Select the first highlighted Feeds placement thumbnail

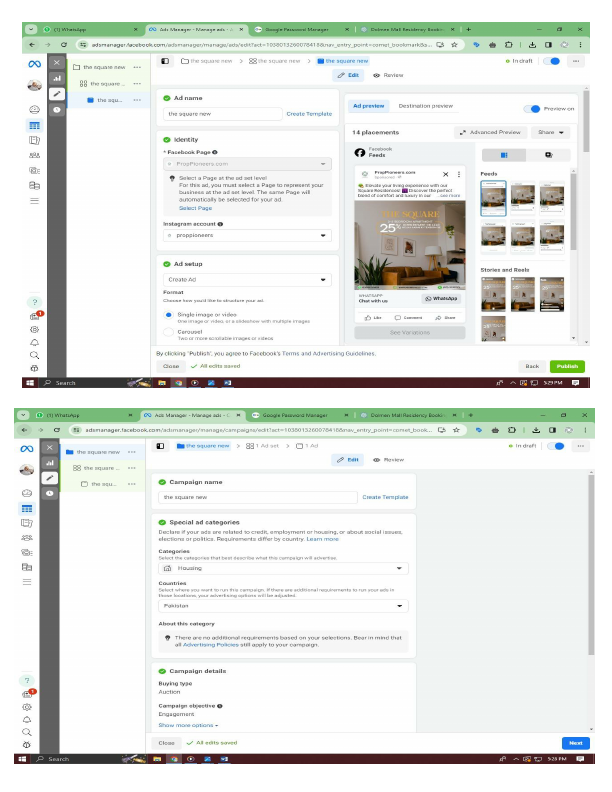(493, 198)
